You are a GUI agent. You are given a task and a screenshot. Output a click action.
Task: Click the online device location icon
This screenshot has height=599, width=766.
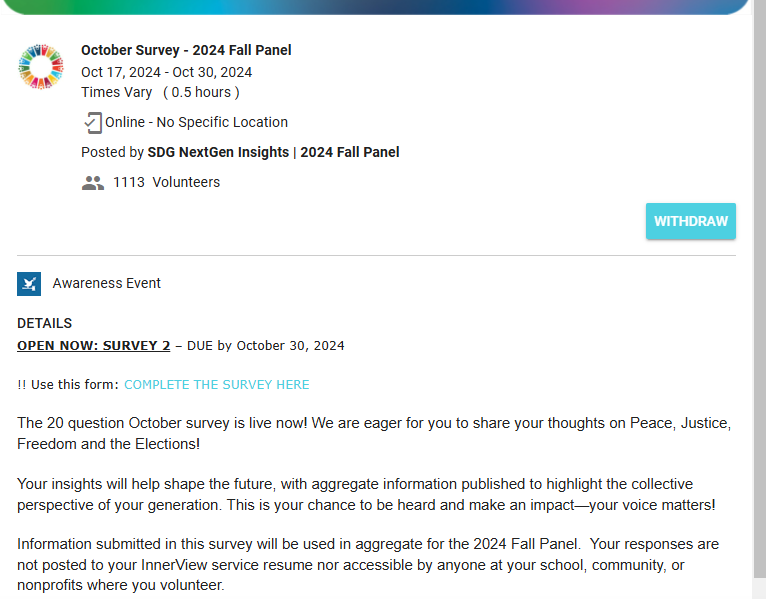[92, 122]
